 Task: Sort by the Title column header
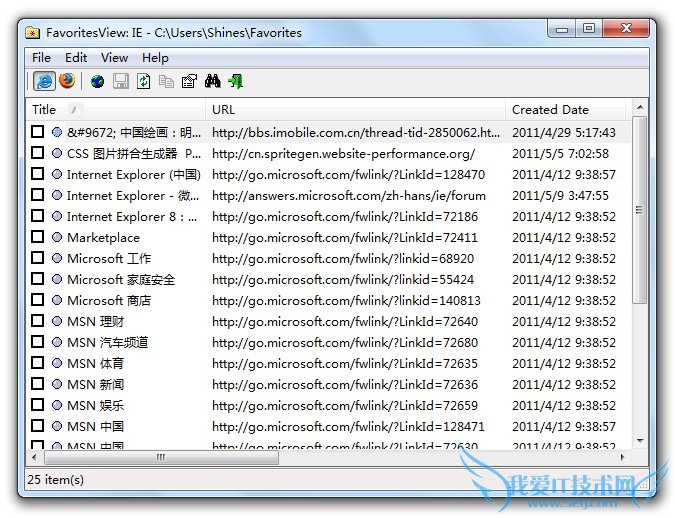(116, 109)
